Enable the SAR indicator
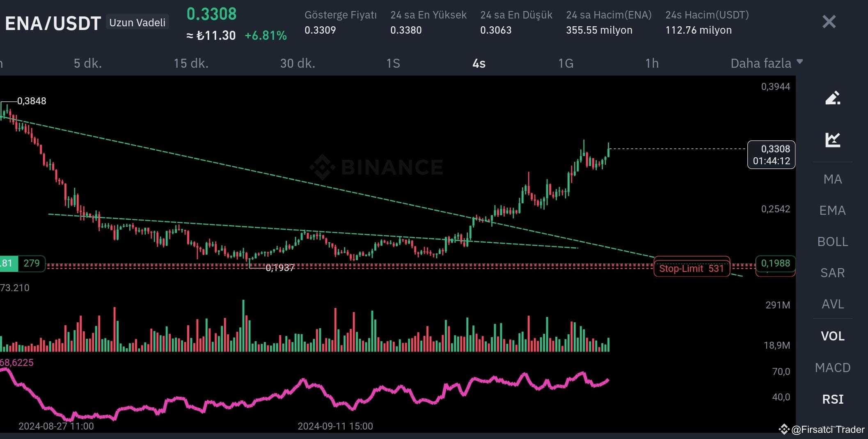Image resolution: width=868 pixels, height=439 pixels. 833,273
